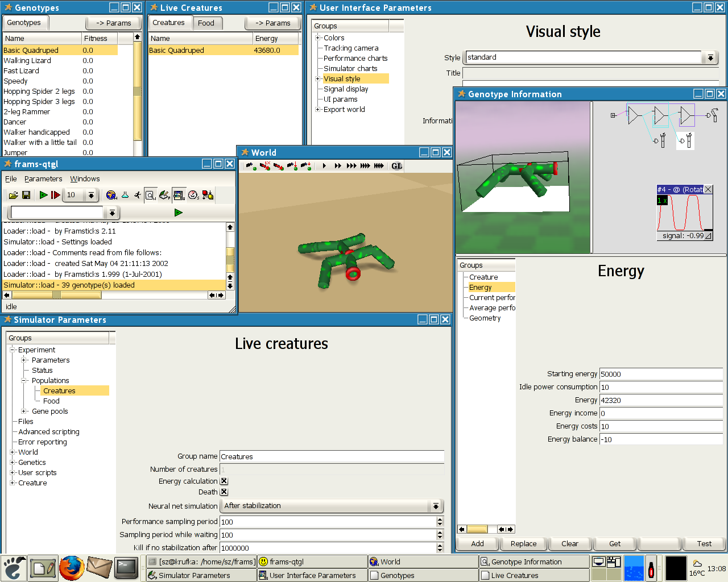Toggle the Energy calculation checkbox
Viewport: 728px width, 582px height.
coord(224,481)
